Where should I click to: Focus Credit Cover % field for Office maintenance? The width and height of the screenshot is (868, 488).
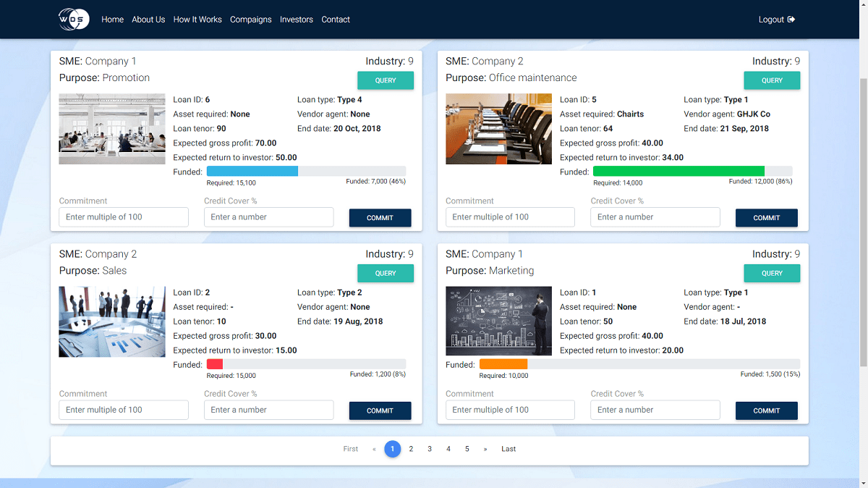(x=655, y=217)
